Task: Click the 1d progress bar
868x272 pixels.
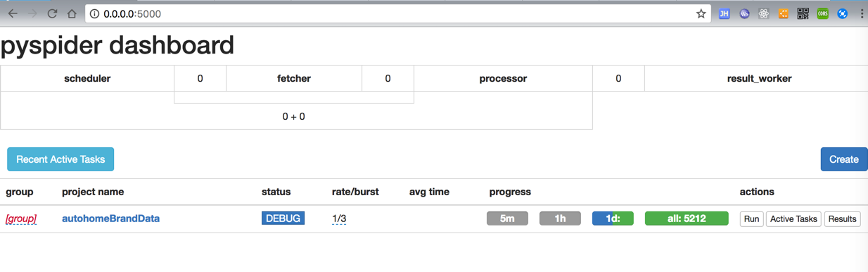Action: click(613, 218)
